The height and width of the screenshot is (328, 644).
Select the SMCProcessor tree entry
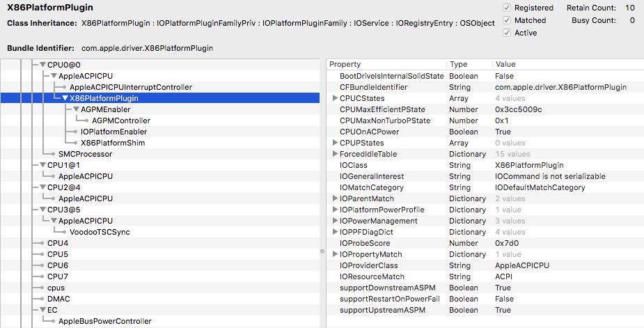(85, 154)
